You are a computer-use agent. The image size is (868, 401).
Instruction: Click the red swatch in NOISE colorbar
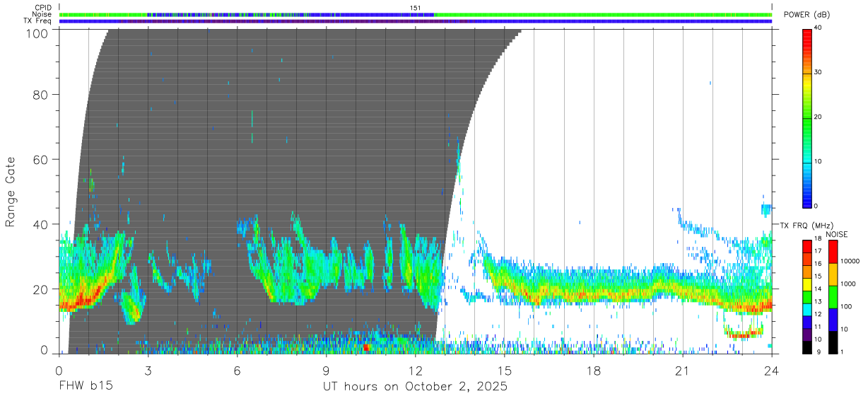(833, 252)
